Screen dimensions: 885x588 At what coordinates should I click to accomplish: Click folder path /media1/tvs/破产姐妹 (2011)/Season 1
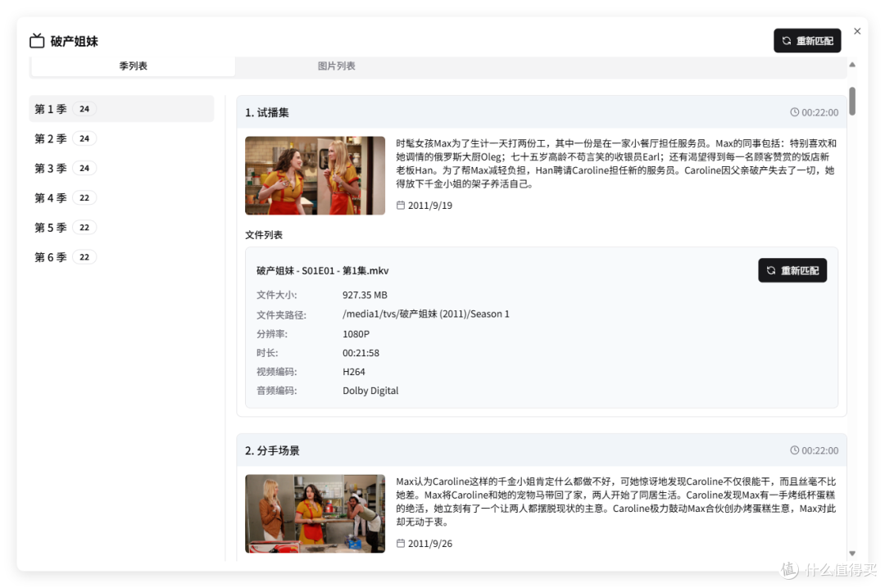click(425, 314)
